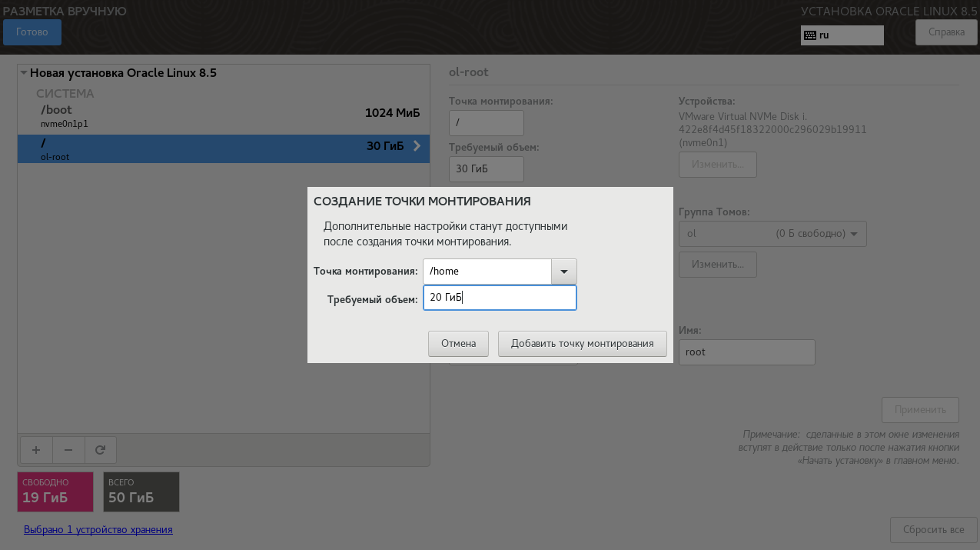Click the Справка button

946,32
